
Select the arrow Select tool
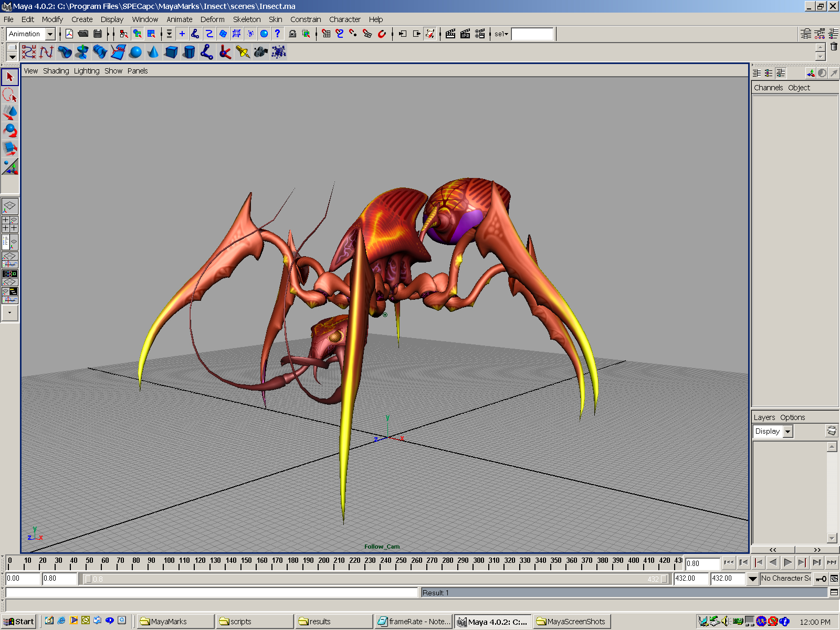point(10,77)
